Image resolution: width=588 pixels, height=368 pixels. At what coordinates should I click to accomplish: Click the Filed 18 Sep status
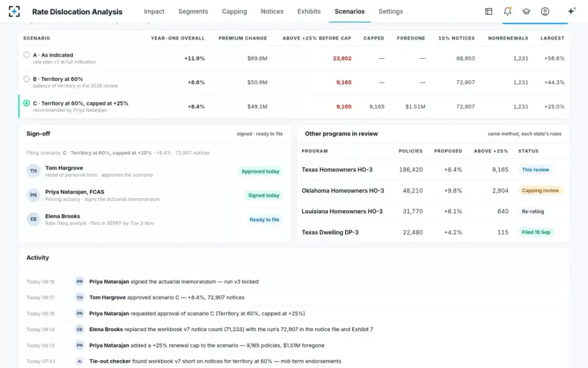[536, 232]
